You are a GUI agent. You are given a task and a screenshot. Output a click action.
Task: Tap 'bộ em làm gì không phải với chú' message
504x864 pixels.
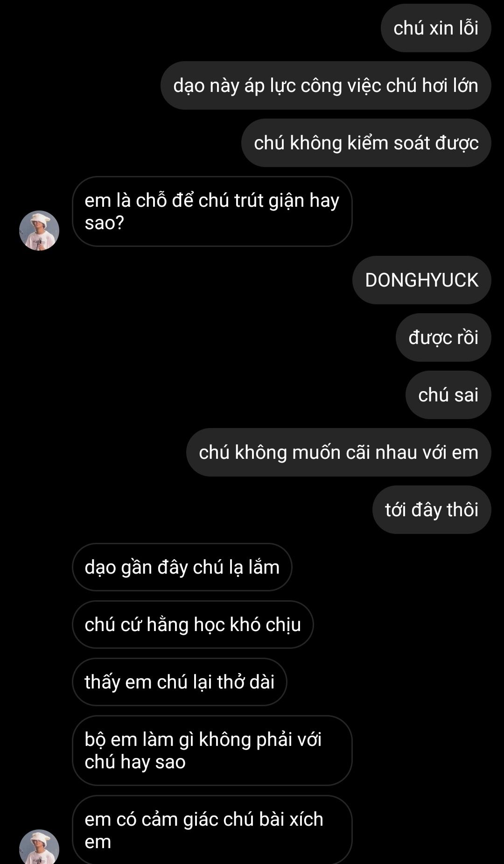click(x=212, y=751)
